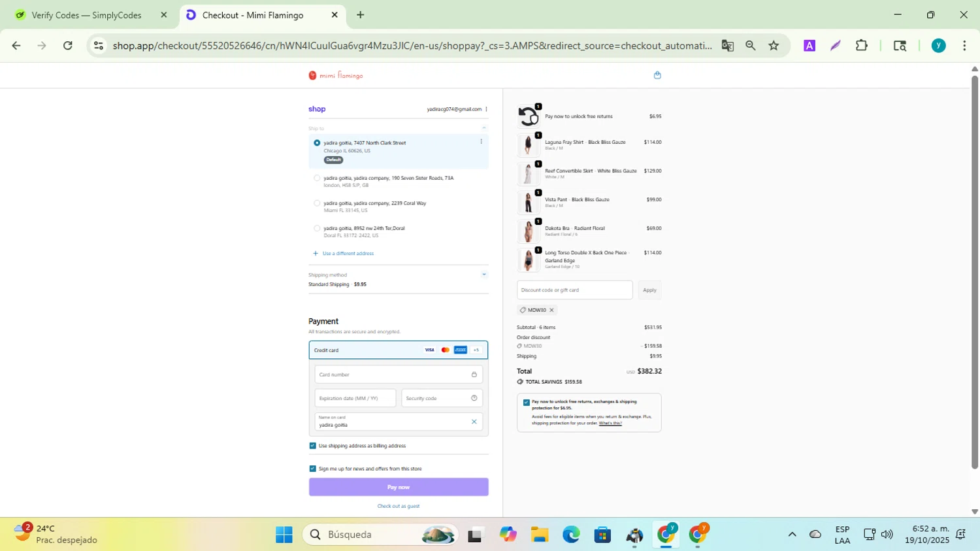Clear the name on card field
This screenshot has width=980, height=551.
pyautogui.click(x=474, y=422)
